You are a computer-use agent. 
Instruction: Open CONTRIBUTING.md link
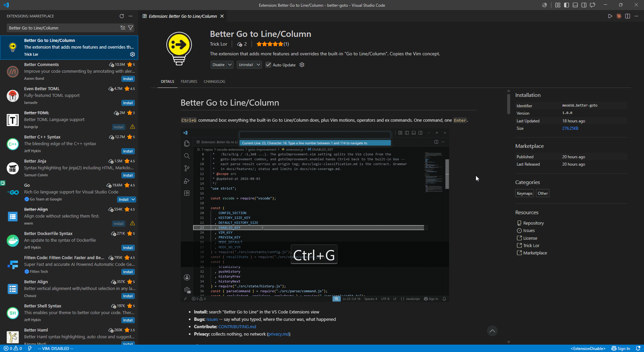[x=237, y=327]
